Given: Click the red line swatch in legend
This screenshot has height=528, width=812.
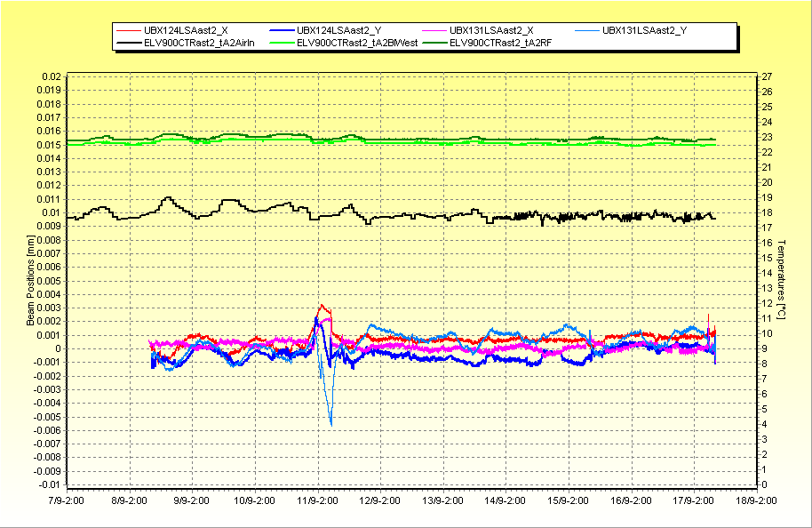Looking at the screenshot, I should pos(128,30).
